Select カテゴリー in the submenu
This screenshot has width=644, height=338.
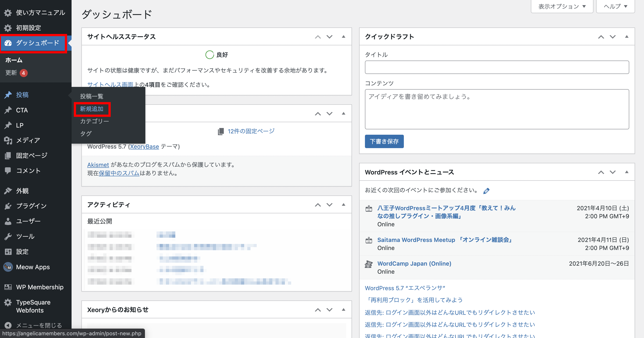pyautogui.click(x=95, y=121)
